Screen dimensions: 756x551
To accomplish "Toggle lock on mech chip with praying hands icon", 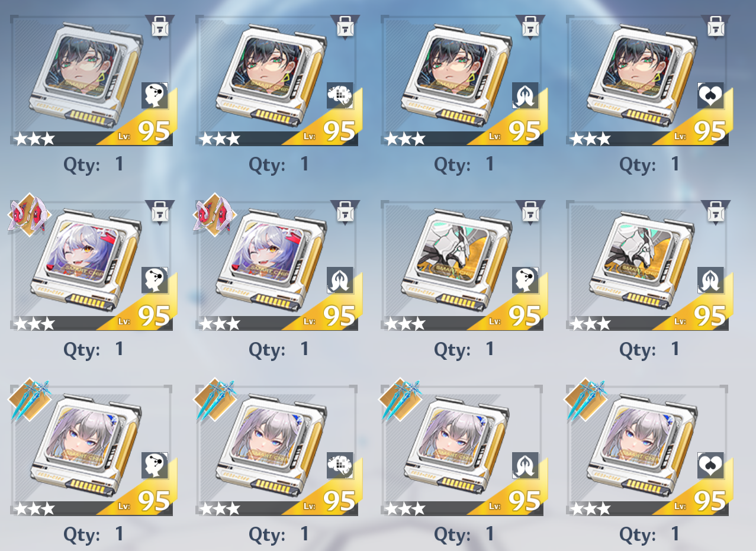I will coord(715,212).
